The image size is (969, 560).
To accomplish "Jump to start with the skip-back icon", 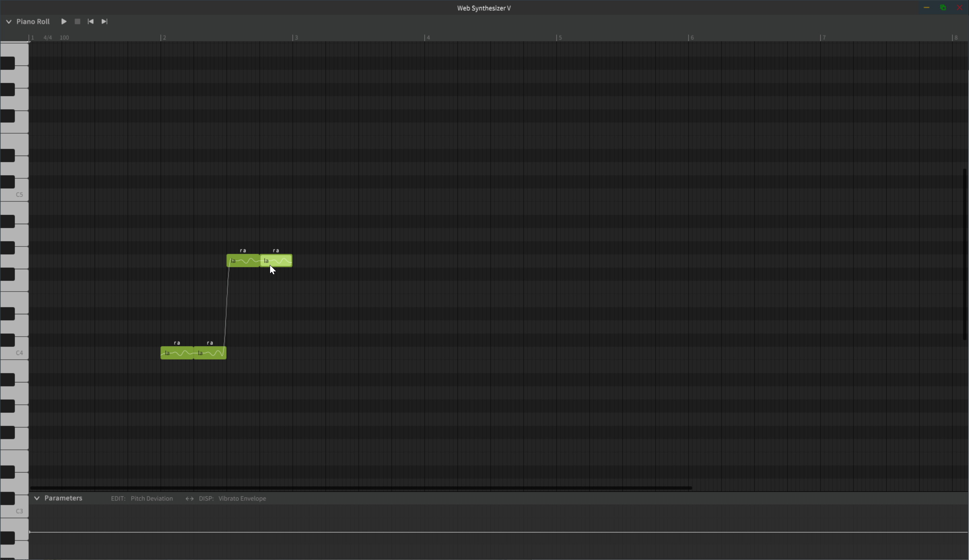I will tap(91, 22).
